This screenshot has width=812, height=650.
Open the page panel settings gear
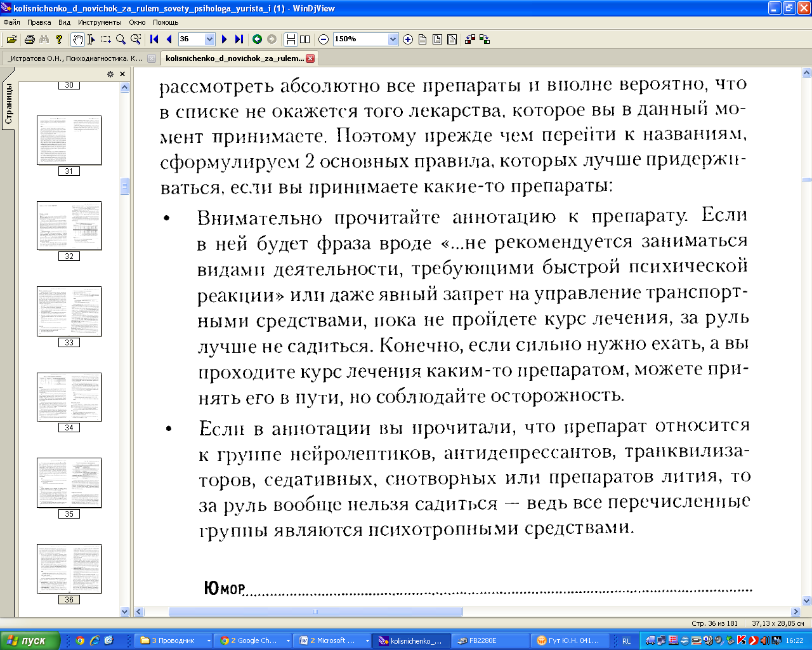coord(110,74)
